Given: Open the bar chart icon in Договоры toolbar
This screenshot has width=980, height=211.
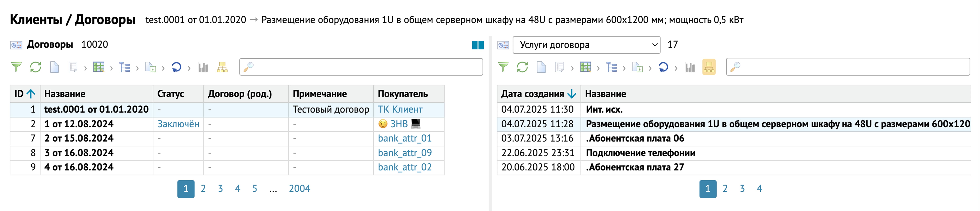Looking at the screenshot, I should point(203,67).
